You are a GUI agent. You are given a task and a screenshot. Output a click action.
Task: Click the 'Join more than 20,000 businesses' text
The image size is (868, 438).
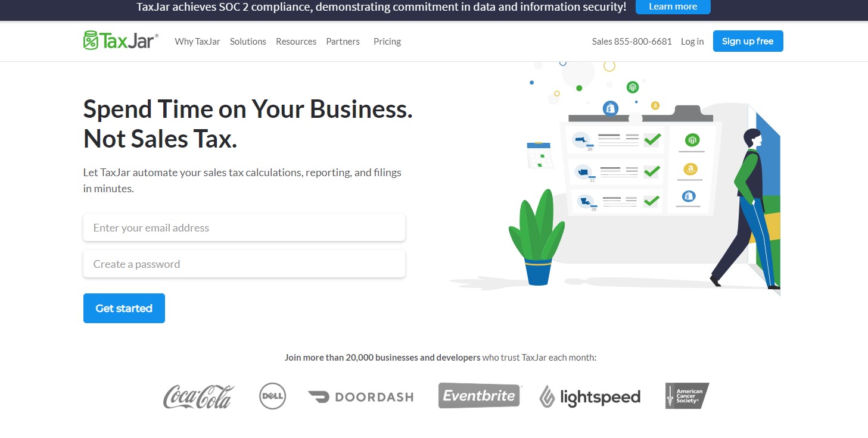coord(440,358)
